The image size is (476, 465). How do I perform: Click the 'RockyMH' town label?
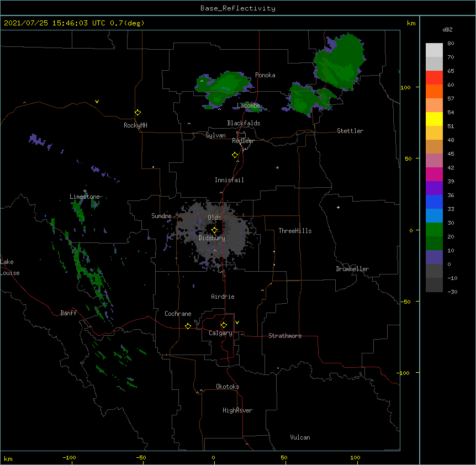135,125
